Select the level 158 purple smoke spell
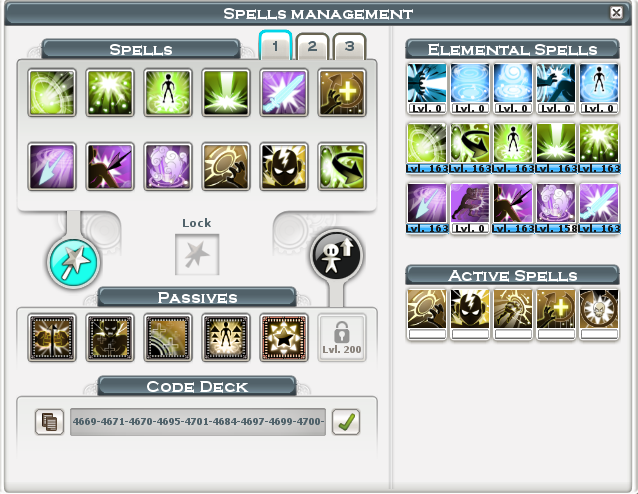 [x=556, y=208]
